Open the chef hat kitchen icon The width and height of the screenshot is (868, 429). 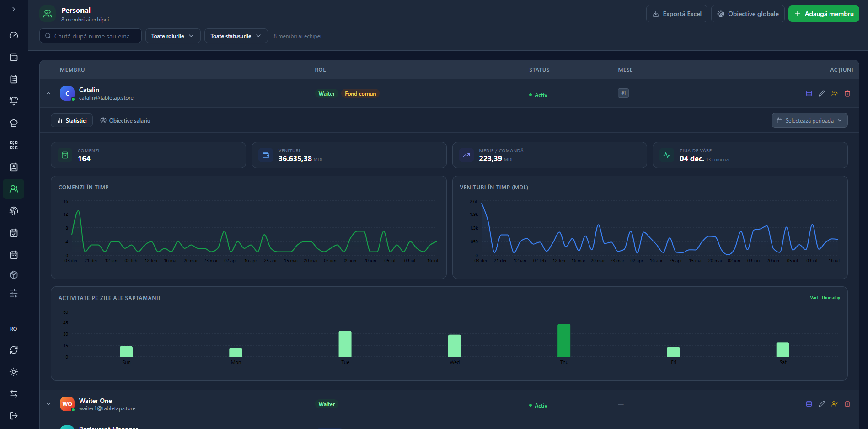pyautogui.click(x=14, y=123)
